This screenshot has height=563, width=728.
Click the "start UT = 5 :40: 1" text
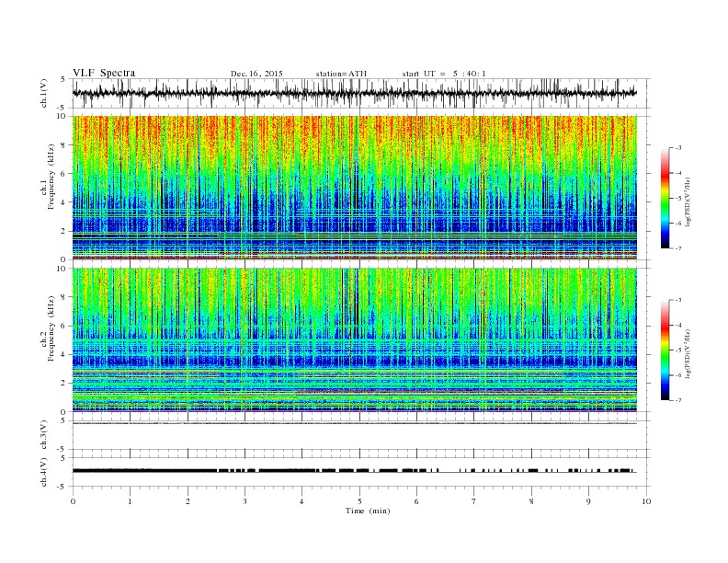444,74
